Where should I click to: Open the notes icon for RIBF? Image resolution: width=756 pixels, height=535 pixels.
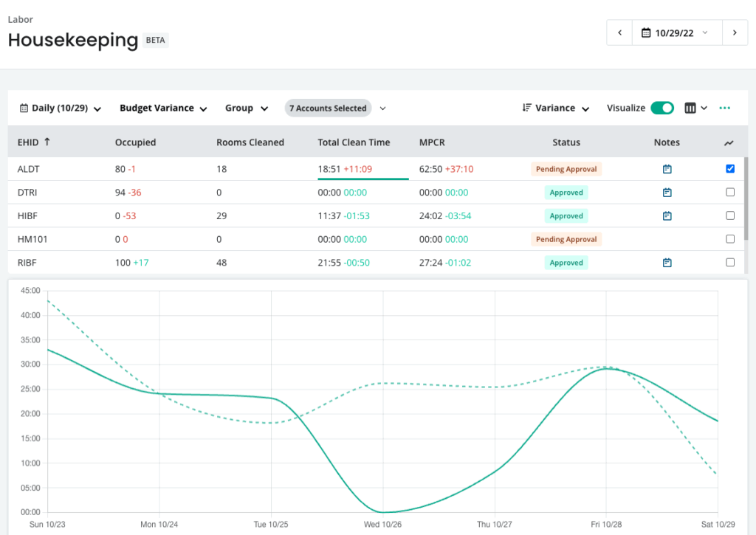[667, 263]
